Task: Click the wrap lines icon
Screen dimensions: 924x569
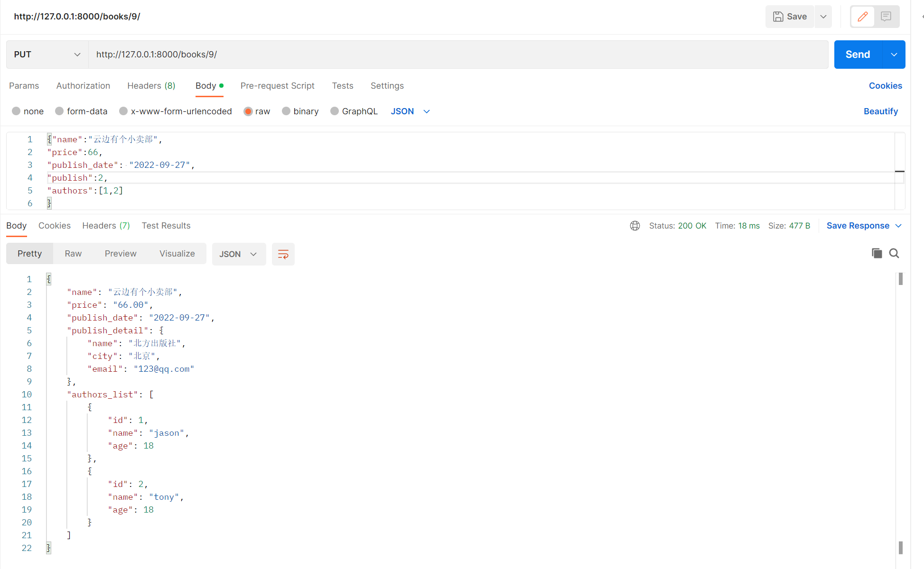Action: [x=283, y=254]
